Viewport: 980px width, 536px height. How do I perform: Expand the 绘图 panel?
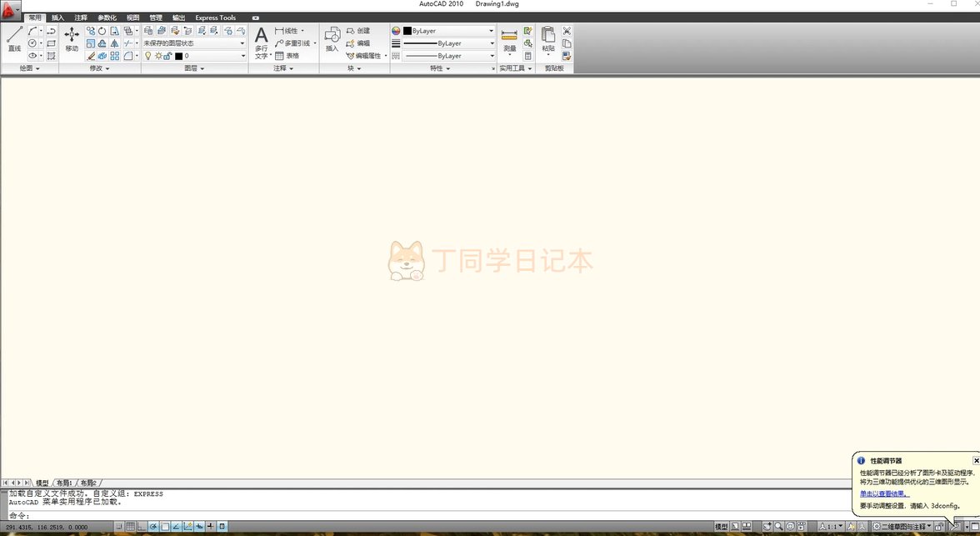click(x=29, y=68)
